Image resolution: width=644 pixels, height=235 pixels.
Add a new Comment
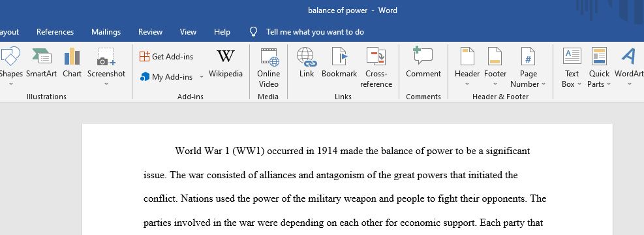tap(423, 63)
